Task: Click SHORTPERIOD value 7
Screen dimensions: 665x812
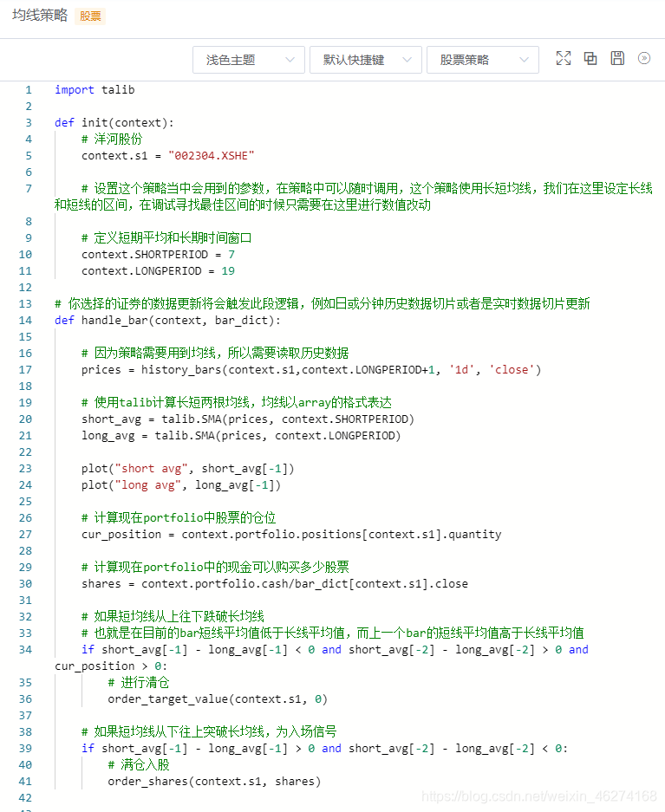Action: coord(231,255)
